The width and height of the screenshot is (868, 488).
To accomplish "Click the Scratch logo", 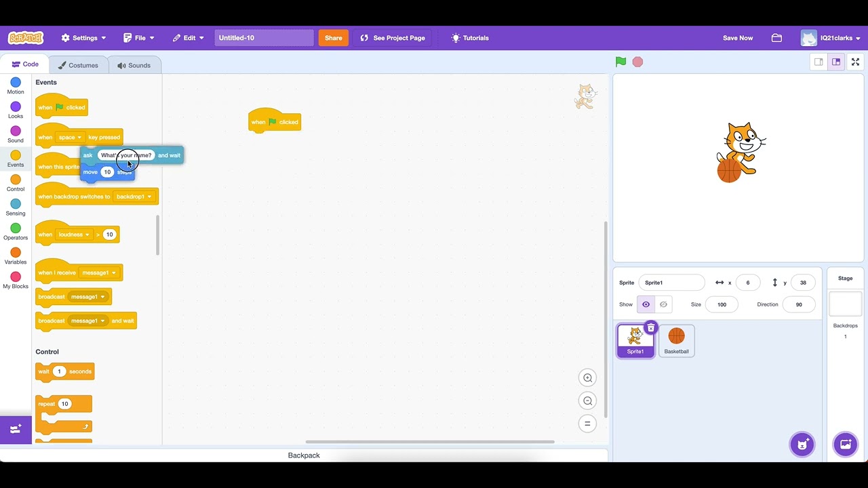I will point(26,38).
